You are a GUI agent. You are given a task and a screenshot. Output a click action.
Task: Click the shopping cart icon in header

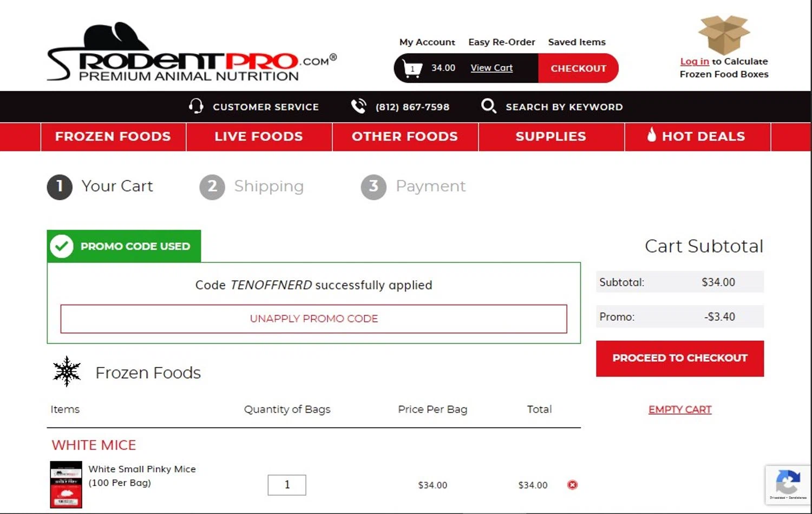(412, 68)
